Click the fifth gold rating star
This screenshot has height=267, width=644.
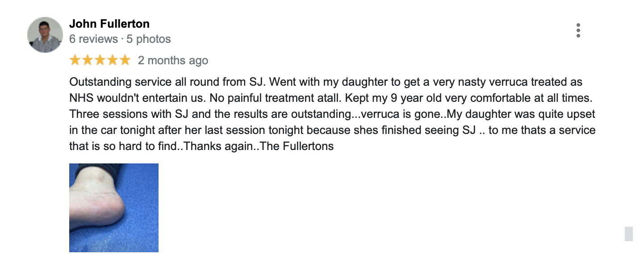[125, 60]
